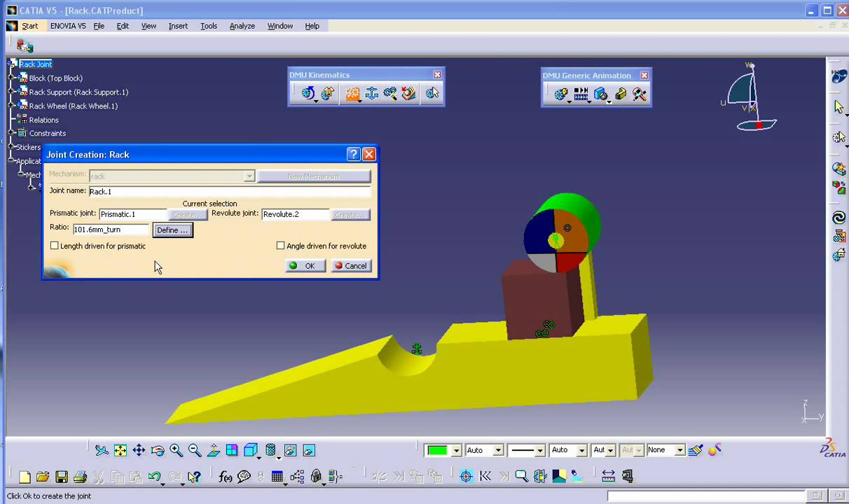Click the Speed and Acceleration icon
The image size is (849, 504).
pos(409,93)
